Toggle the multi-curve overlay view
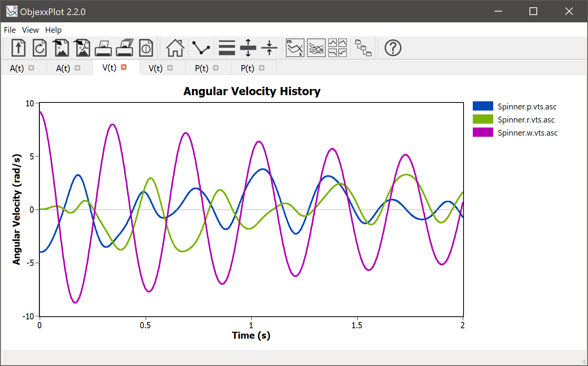The height and width of the screenshot is (366, 588). tap(316, 47)
